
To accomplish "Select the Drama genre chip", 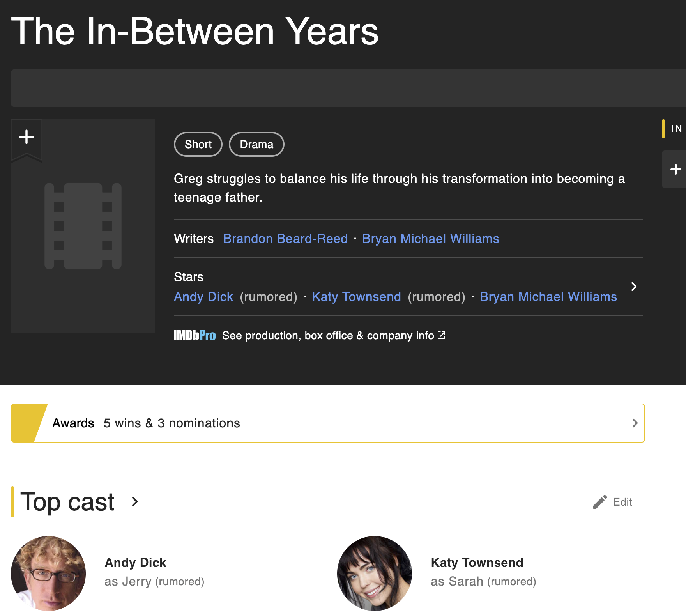I will [256, 144].
